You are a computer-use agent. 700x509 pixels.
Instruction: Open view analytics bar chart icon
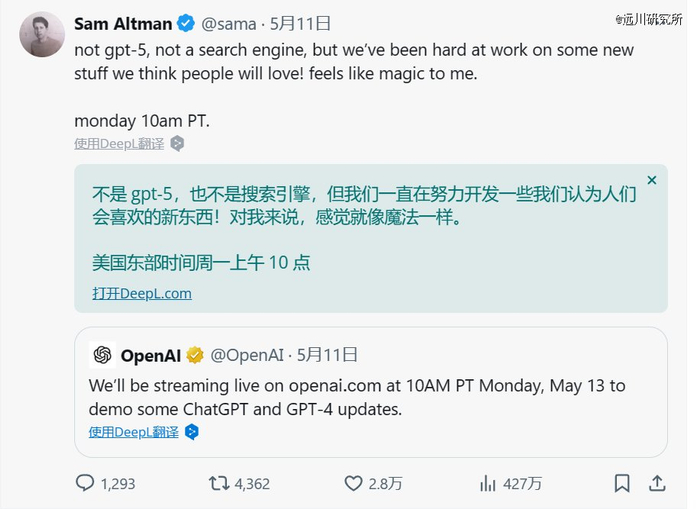[488, 484]
